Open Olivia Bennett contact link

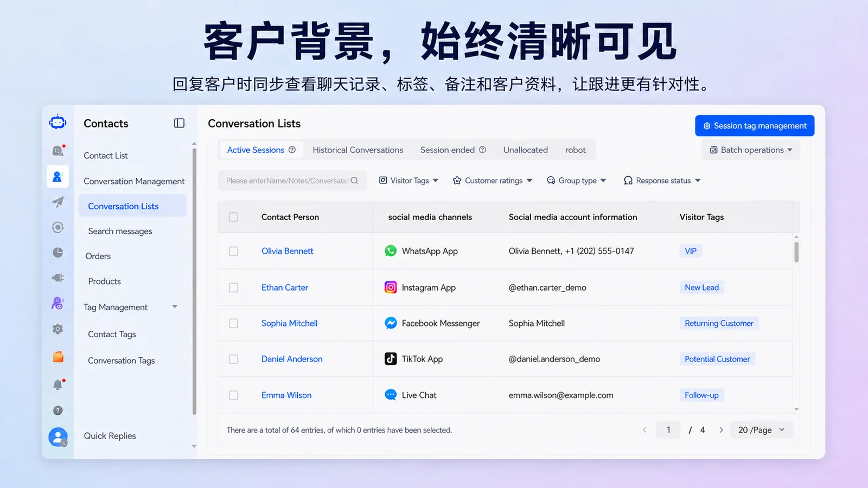288,251
